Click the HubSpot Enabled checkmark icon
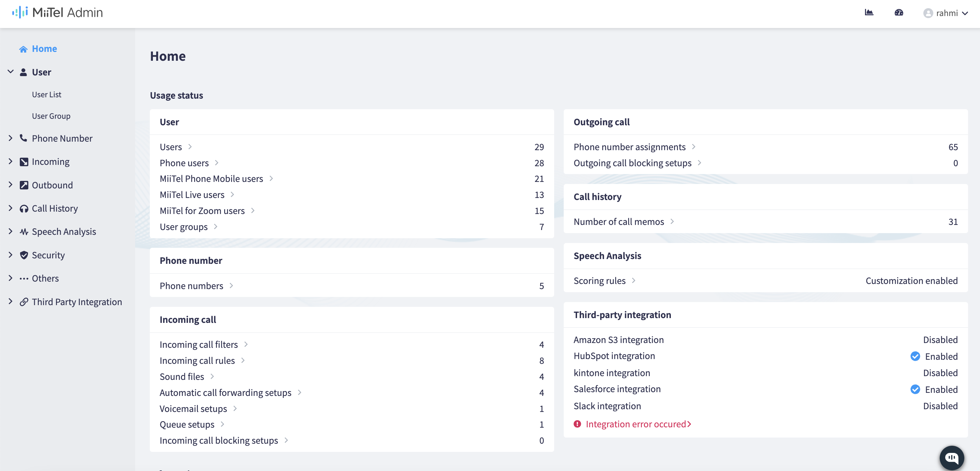 [x=915, y=356]
